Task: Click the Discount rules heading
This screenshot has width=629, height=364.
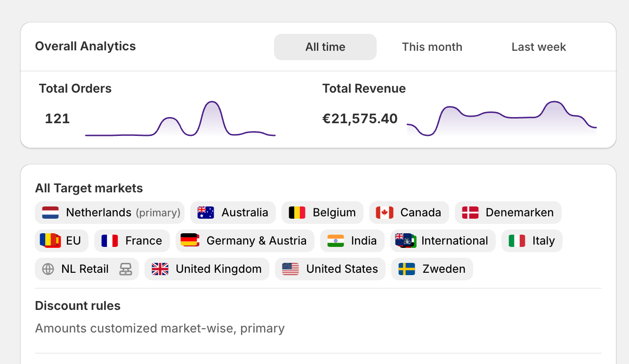Action: click(78, 306)
